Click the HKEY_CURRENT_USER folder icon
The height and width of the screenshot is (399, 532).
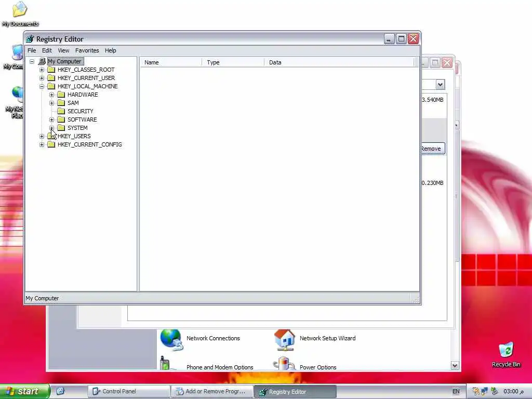pos(51,78)
